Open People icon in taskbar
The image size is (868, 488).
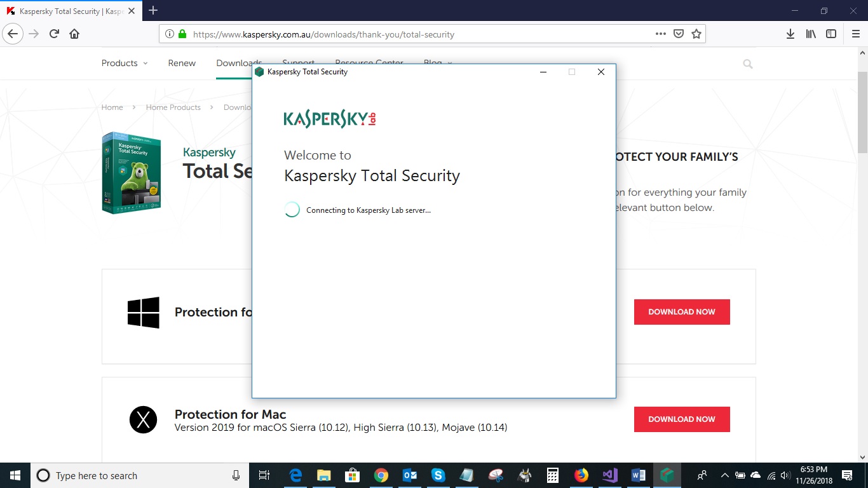(702, 475)
